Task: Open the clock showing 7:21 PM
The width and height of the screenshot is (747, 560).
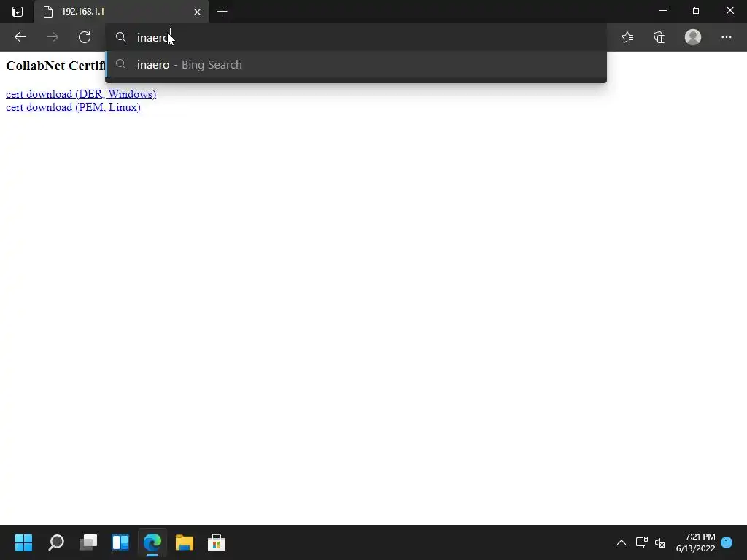Action: click(695, 542)
